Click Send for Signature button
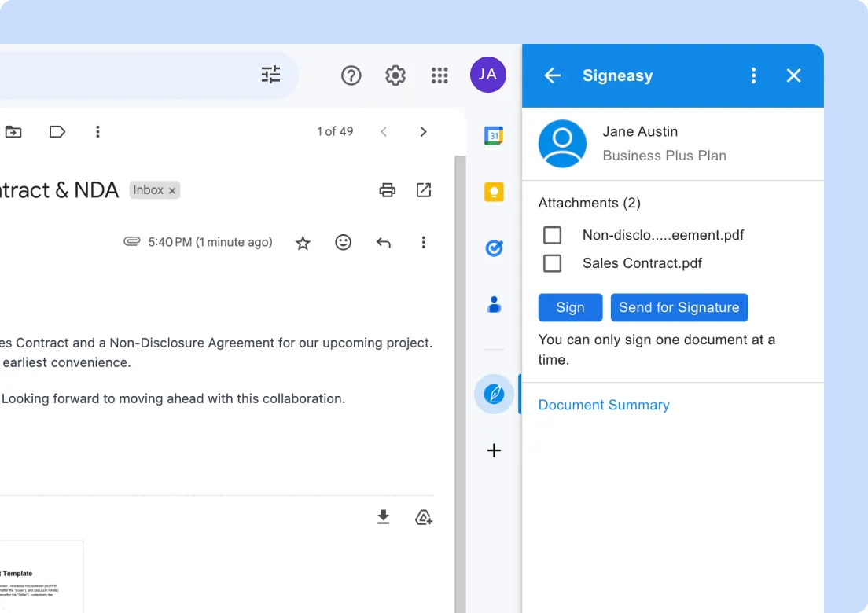This screenshot has width=868, height=613. (679, 307)
